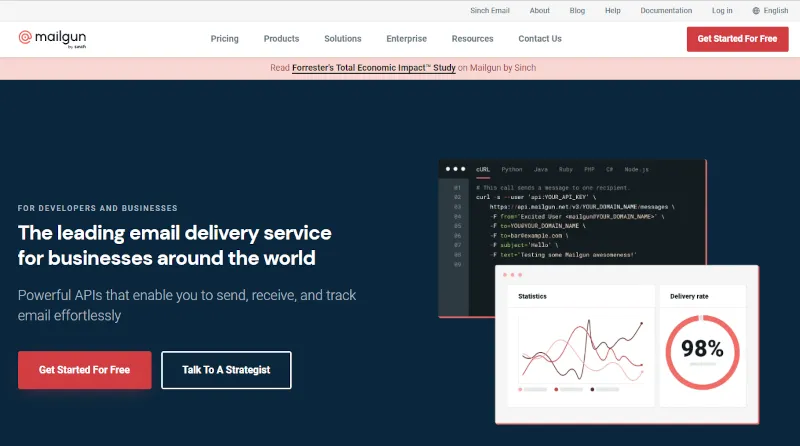Open the Help link
This screenshot has width=800, height=446.
[613, 11]
